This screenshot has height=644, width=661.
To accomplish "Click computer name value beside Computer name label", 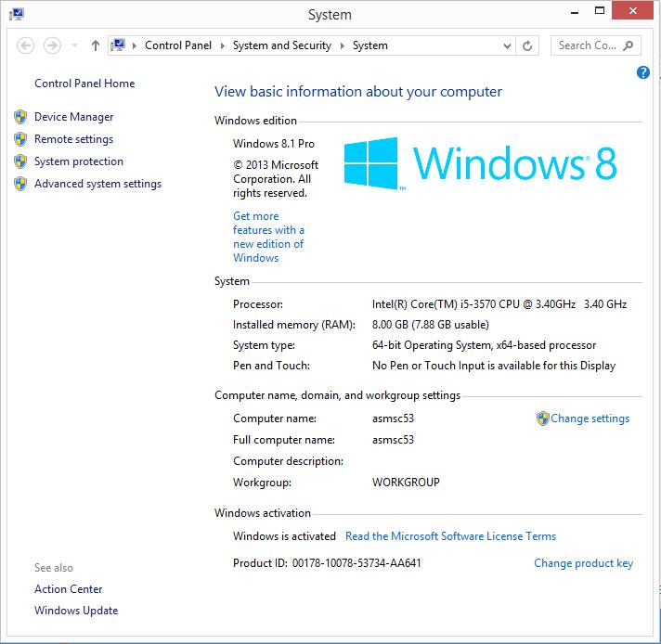I will tap(393, 419).
